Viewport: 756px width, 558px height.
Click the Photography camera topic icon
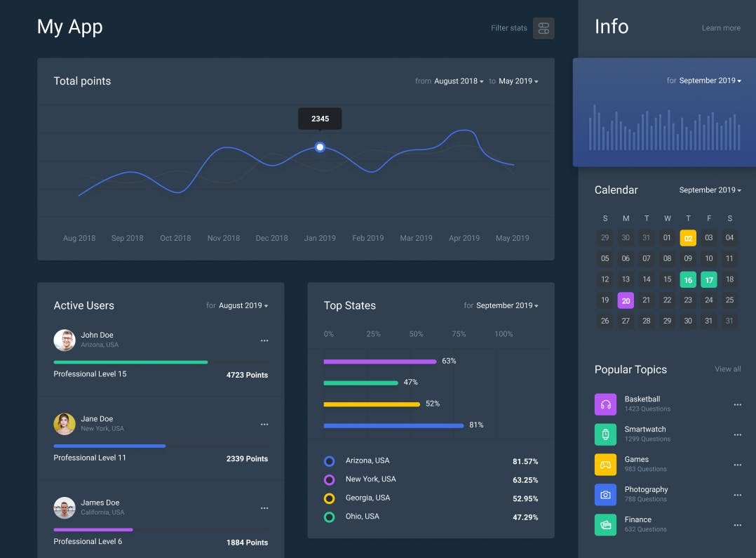click(x=605, y=495)
